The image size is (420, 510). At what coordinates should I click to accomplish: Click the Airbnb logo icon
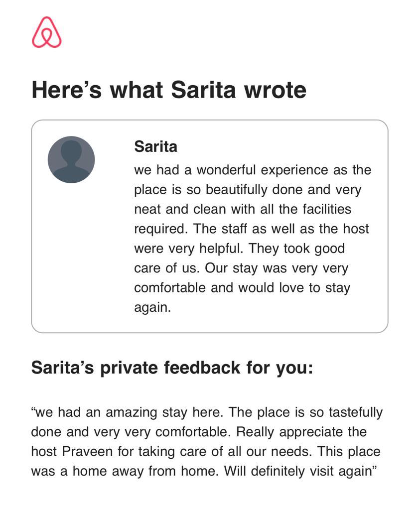point(46,32)
